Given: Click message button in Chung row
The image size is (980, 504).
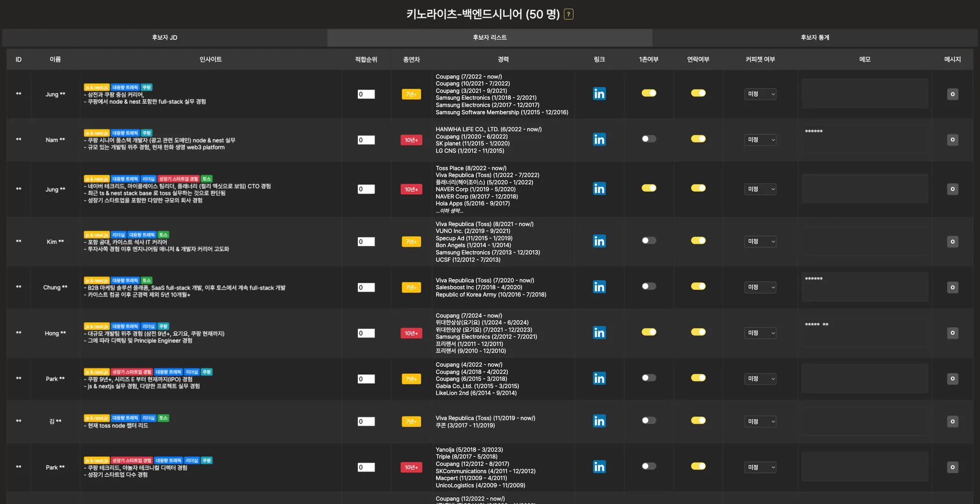Looking at the screenshot, I should [x=952, y=287].
